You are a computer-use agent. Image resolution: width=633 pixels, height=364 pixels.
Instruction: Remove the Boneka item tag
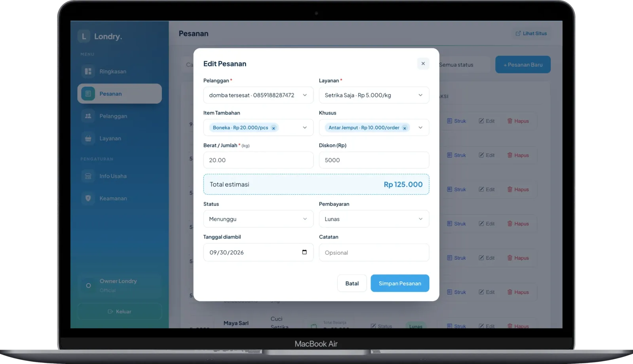(273, 128)
